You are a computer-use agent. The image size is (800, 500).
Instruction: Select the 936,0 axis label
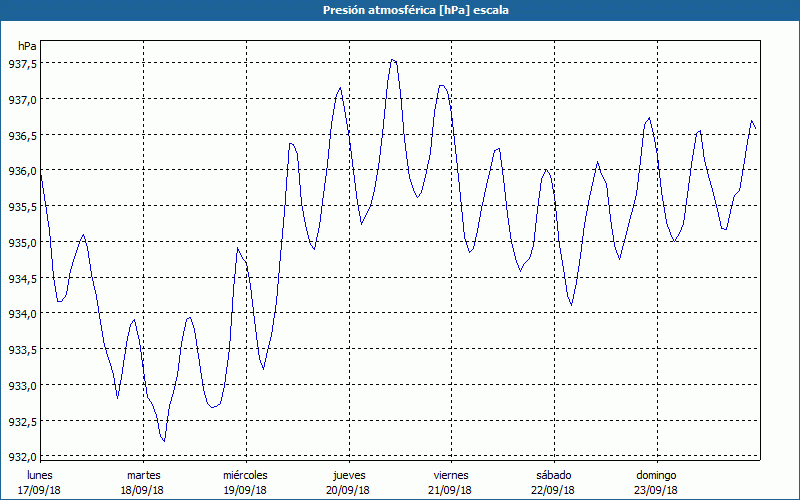click(22, 171)
